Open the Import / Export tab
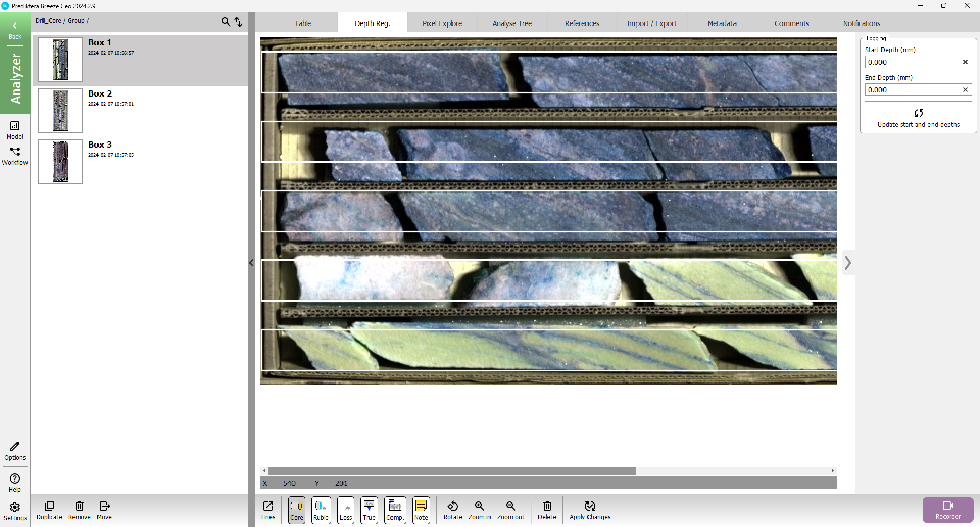The height and width of the screenshot is (527, 980). [651, 23]
